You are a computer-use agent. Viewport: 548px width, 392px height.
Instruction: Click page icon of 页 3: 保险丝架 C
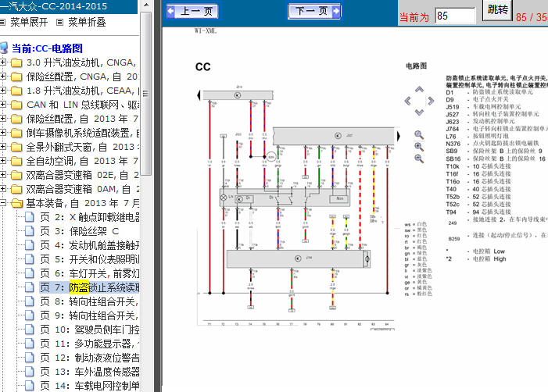pyautogui.click(x=30, y=231)
